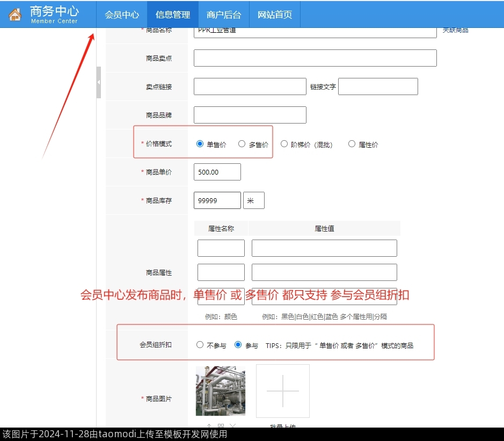Open the 会员中心 tab
The width and height of the screenshot is (504, 441).
coord(122,15)
